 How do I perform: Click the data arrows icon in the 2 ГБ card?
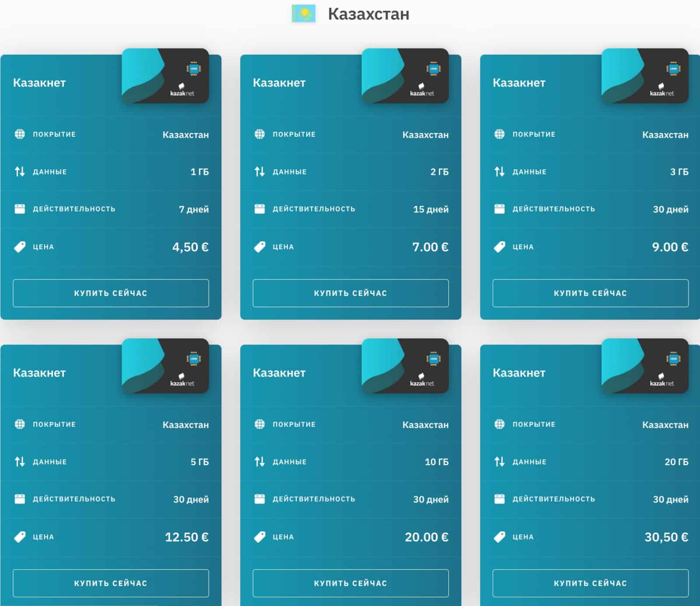click(259, 171)
